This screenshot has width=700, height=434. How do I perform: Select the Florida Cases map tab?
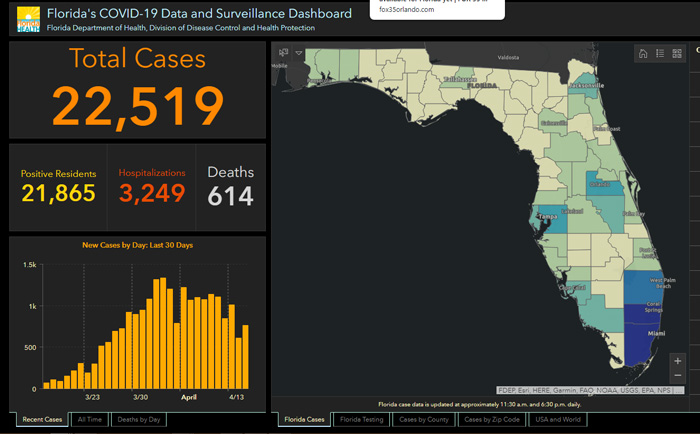pos(303,420)
